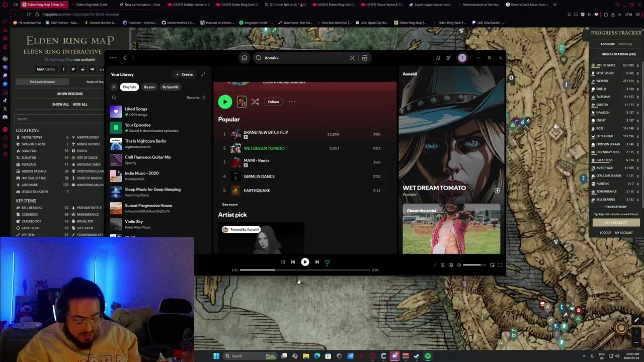Toggle Site of Grace locations on map
This screenshot has width=644, height=362.
point(87,157)
